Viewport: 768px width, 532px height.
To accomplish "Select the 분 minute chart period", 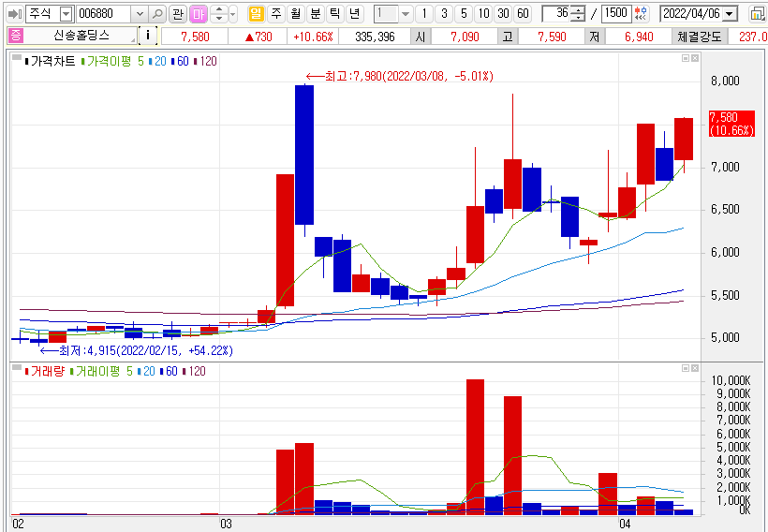I will pos(316,14).
